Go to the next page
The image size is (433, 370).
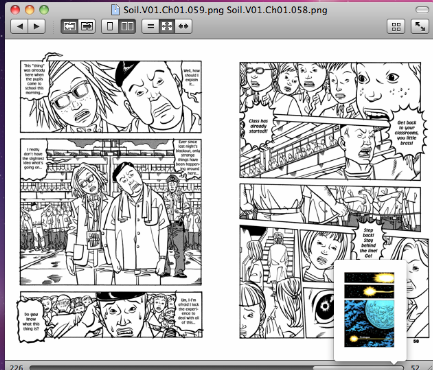pos(37,26)
